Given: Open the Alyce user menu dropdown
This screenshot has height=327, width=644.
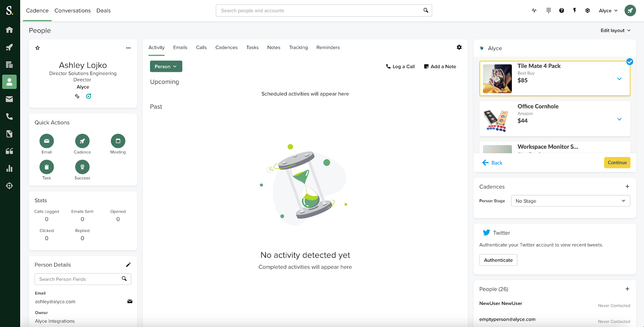Looking at the screenshot, I should [x=608, y=10].
